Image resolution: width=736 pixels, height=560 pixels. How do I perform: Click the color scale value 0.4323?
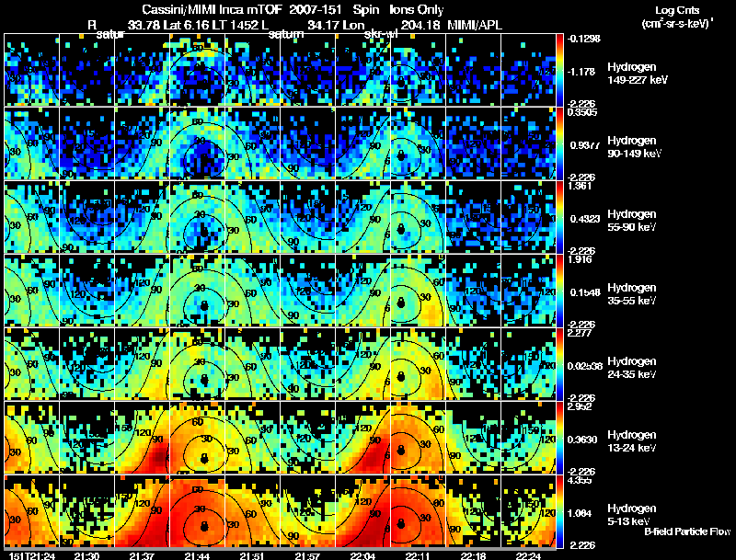(585, 219)
